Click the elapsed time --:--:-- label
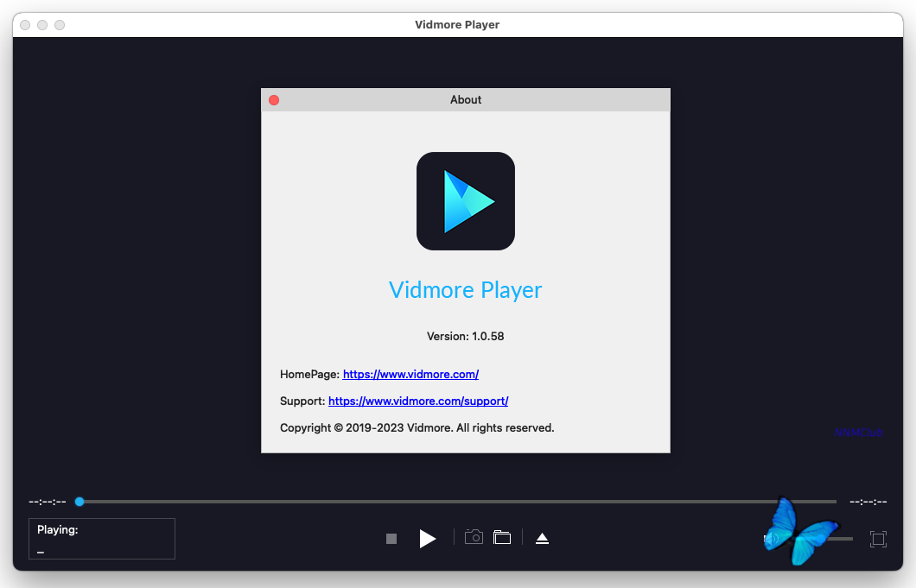The image size is (916, 588). click(48, 502)
